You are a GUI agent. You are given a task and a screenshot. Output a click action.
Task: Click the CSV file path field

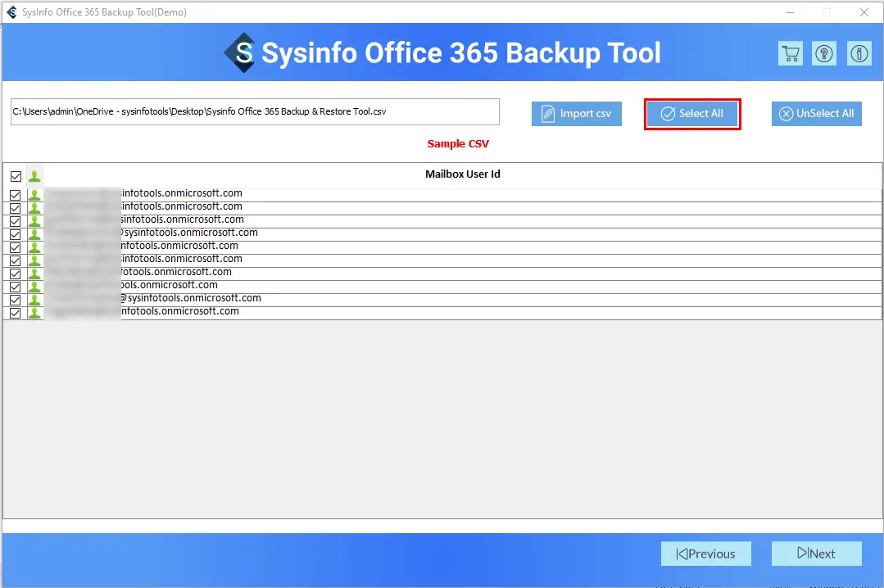[x=255, y=111]
